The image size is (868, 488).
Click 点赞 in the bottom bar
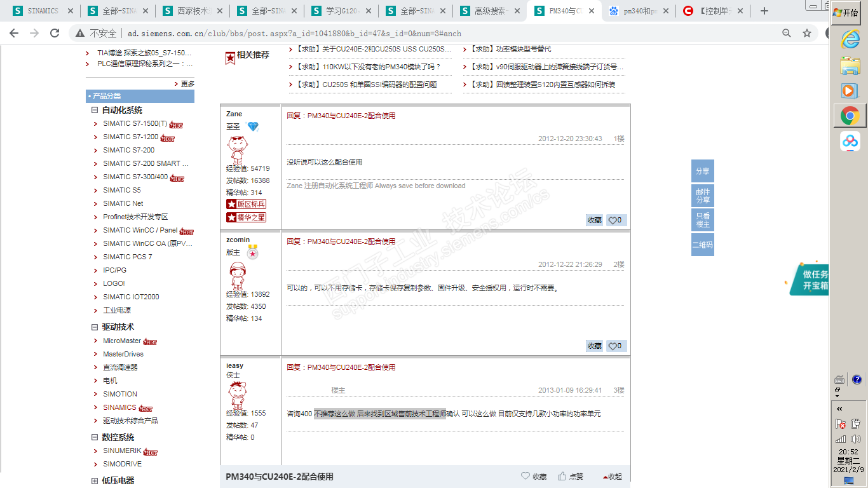click(x=571, y=477)
